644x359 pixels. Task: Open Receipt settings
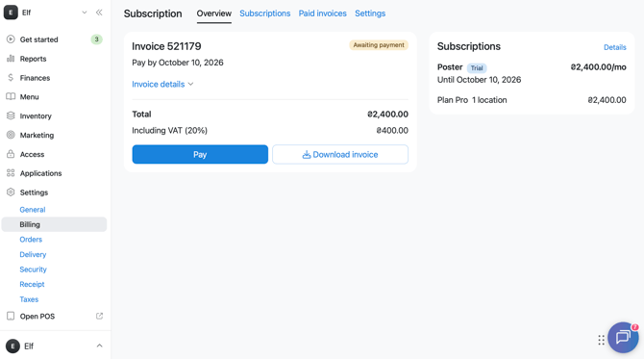32,284
